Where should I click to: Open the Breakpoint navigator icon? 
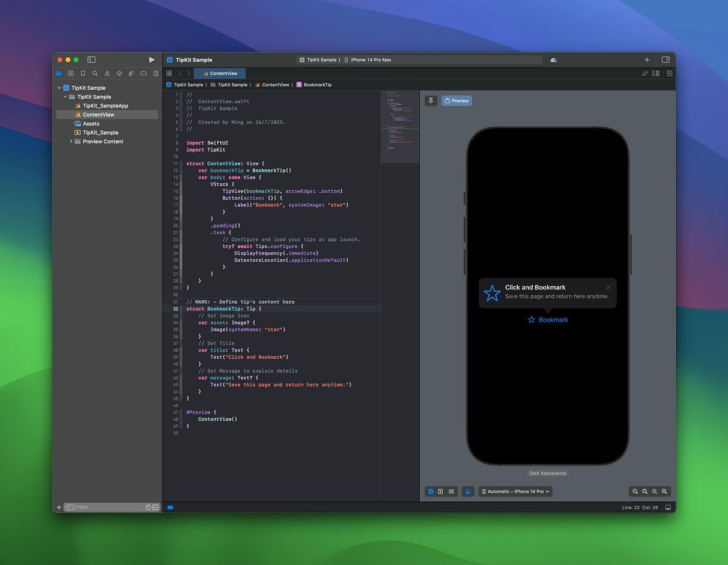coord(143,73)
